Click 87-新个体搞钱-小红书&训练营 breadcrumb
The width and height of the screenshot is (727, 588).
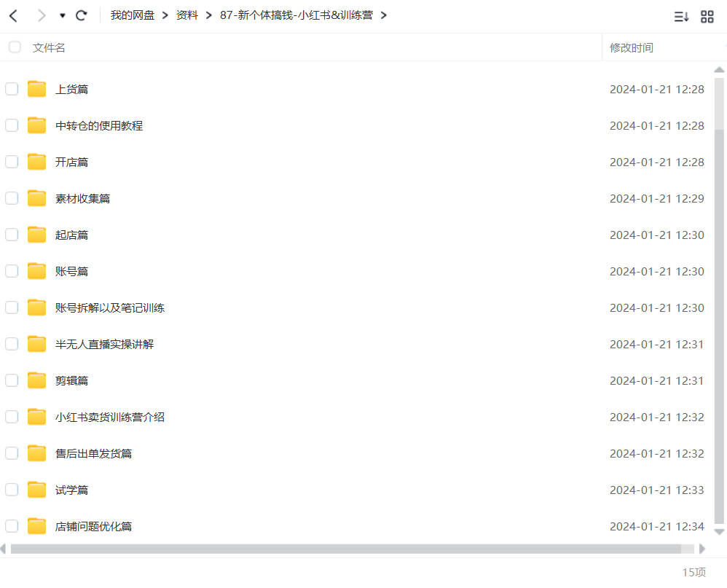click(296, 15)
